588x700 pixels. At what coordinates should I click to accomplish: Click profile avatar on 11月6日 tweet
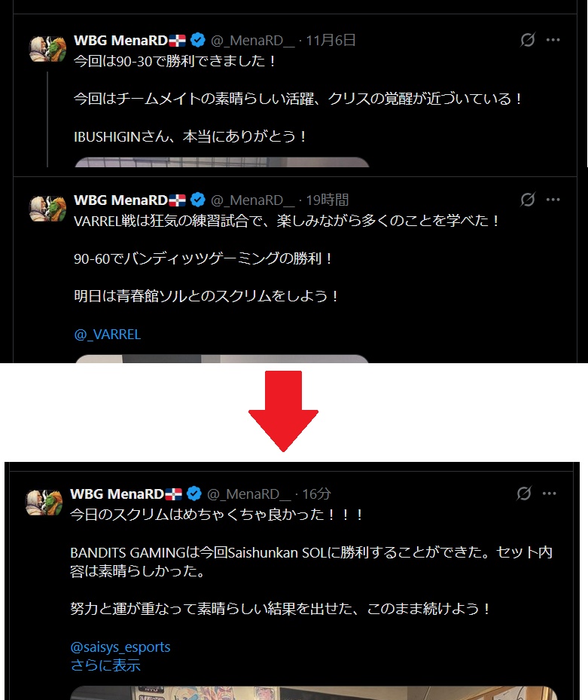point(47,49)
